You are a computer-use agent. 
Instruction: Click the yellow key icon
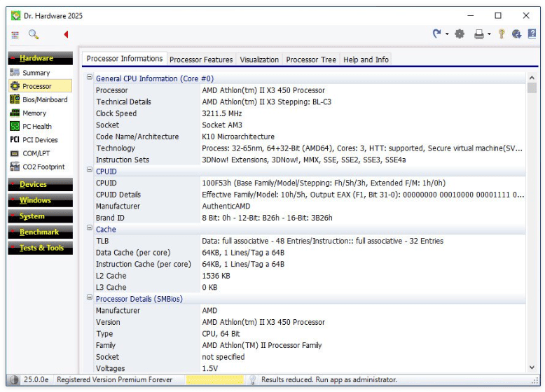(x=502, y=34)
